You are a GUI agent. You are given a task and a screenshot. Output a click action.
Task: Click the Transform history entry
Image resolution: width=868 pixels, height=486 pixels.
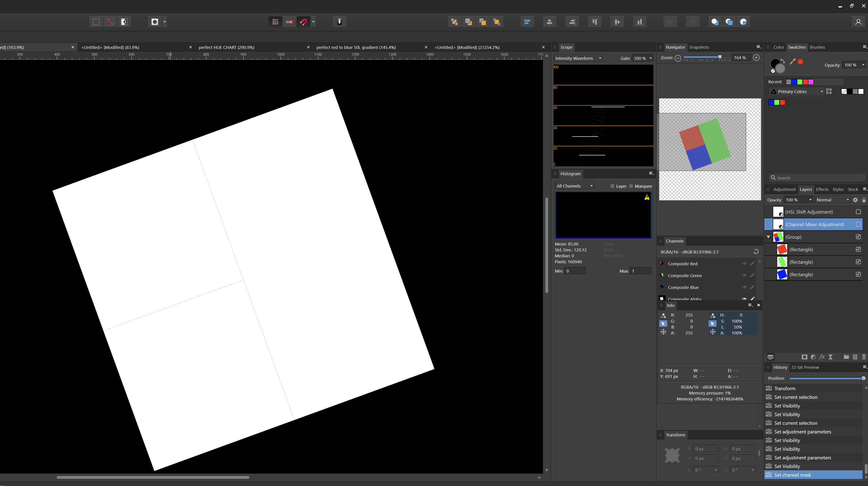pos(784,389)
